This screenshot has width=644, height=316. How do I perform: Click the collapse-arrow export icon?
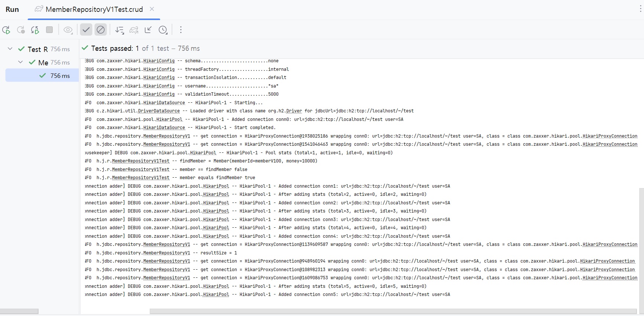click(148, 30)
